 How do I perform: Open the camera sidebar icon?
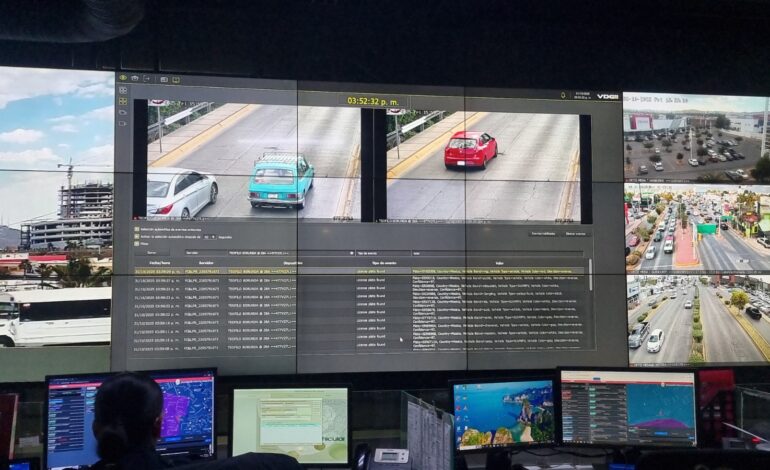coord(123,112)
